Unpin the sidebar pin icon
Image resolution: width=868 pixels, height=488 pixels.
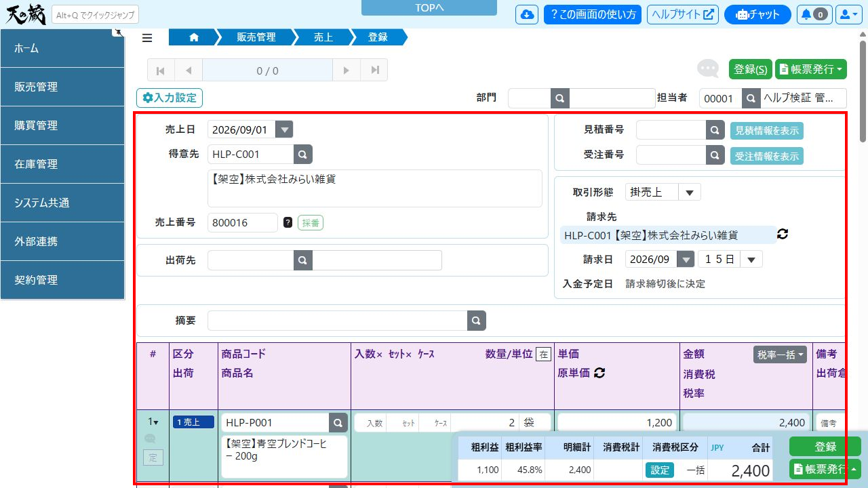119,32
